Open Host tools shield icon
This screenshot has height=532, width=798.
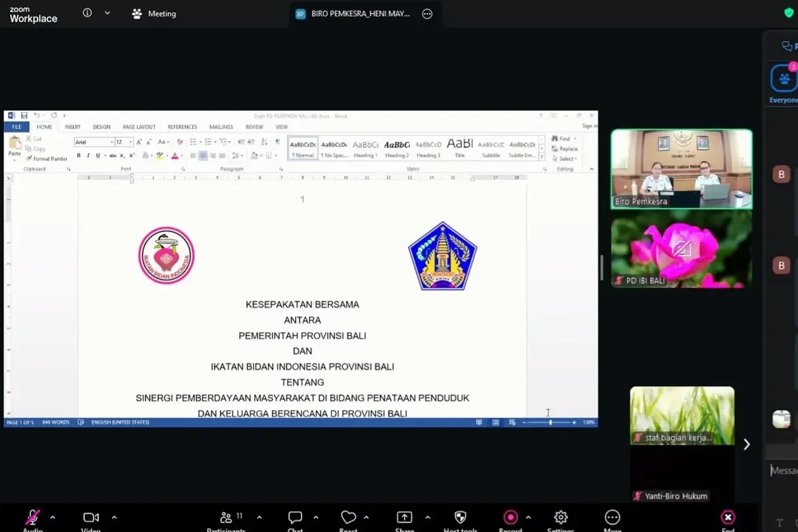tap(460, 517)
